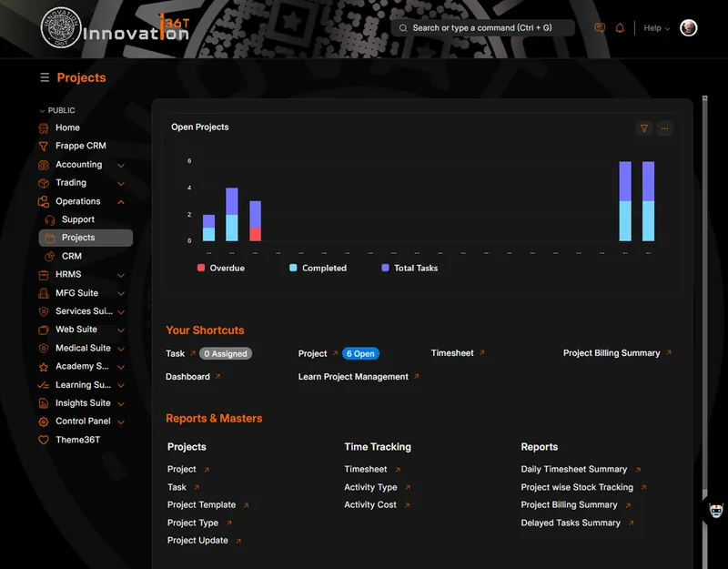Expand the MFG Suite chevron
Image resolution: width=728 pixels, height=569 pixels.
coord(121,293)
